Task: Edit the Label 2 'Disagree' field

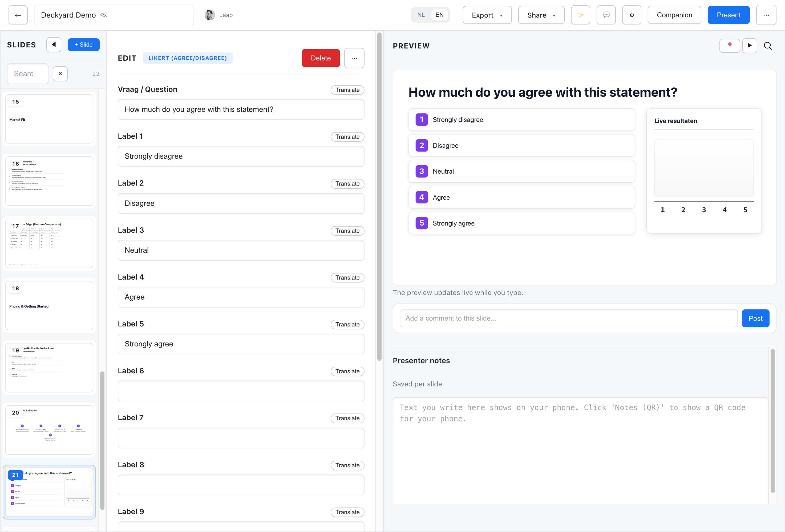Action: (241, 203)
